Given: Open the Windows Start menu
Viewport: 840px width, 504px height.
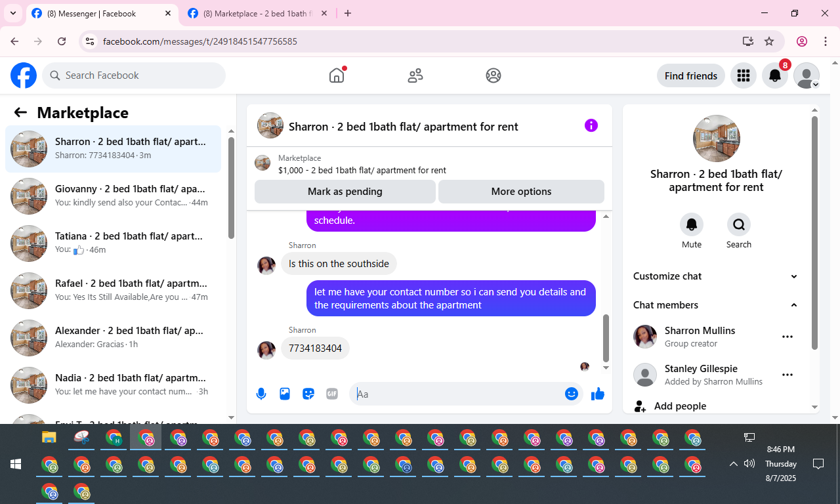Looking at the screenshot, I should click(16, 464).
